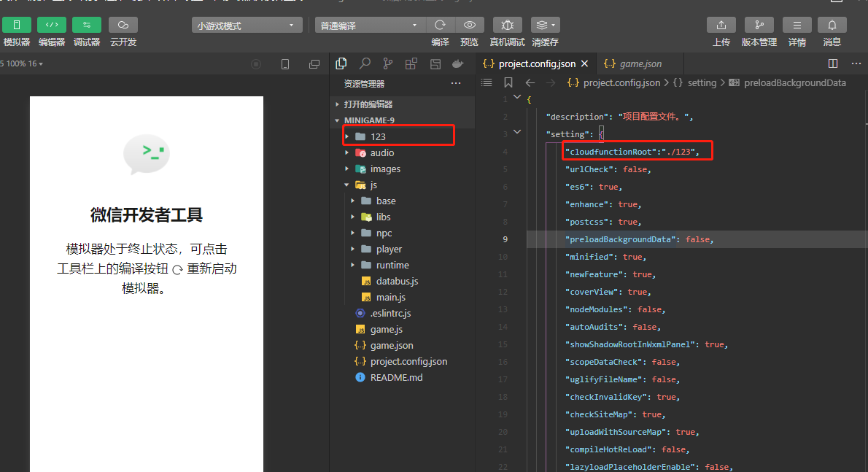Expand the player folder
Screen dimensions: 868x472
(403, 249)
